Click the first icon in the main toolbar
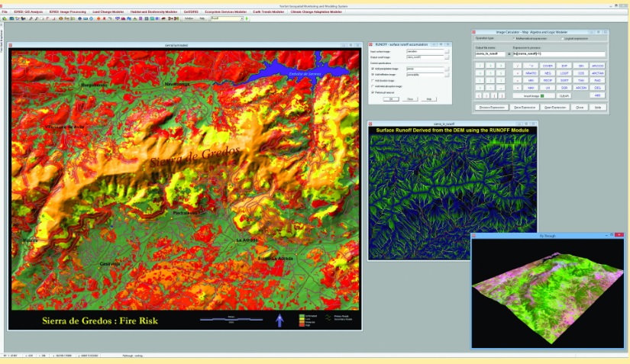 click(x=5, y=18)
